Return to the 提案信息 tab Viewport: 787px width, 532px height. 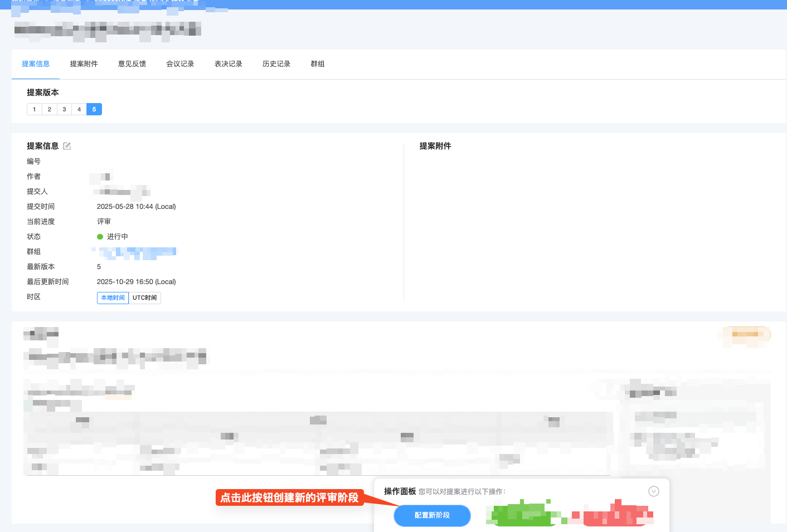tap(36, 64)
